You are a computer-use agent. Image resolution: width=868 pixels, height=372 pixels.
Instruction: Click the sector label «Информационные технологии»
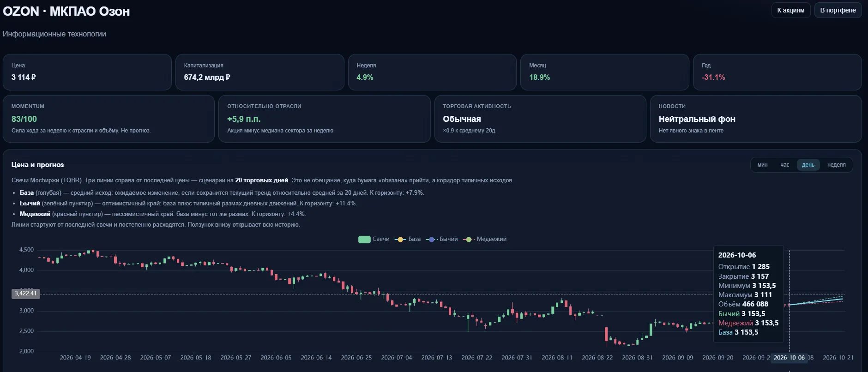point(54,34)
